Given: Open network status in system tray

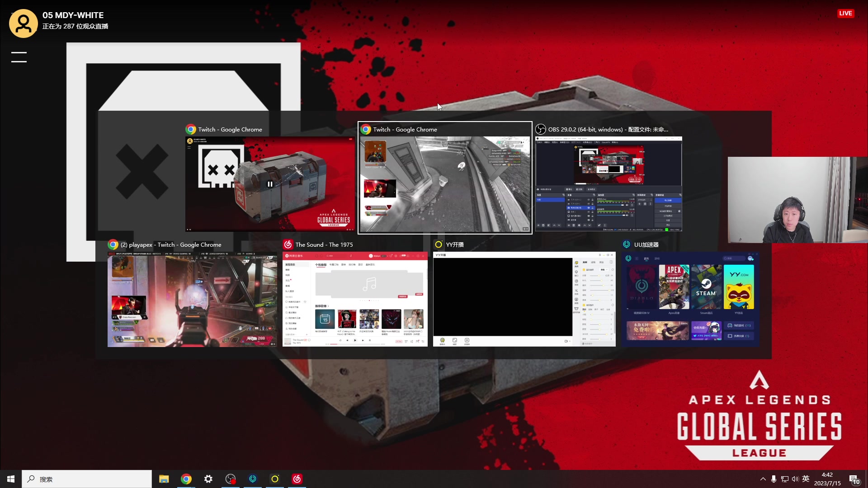Looking at the screenshot, I should pos(784,479).
